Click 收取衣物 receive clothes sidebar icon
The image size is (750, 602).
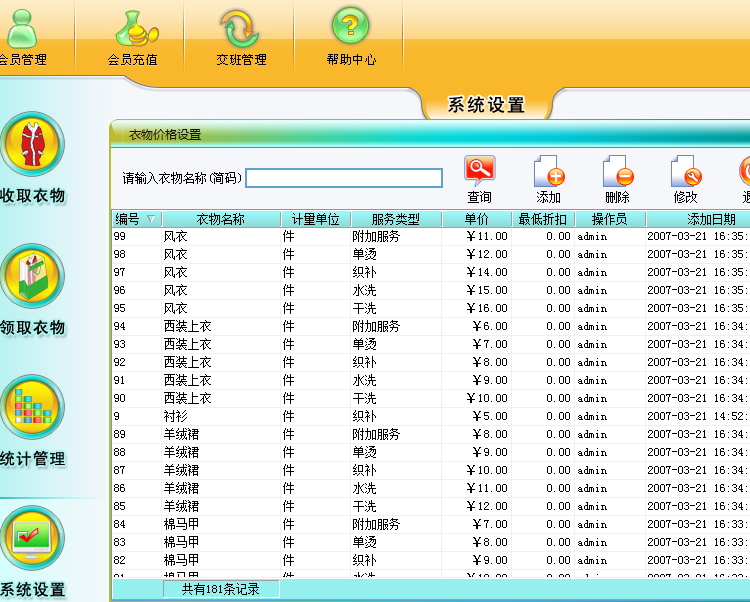pos(33,144)
